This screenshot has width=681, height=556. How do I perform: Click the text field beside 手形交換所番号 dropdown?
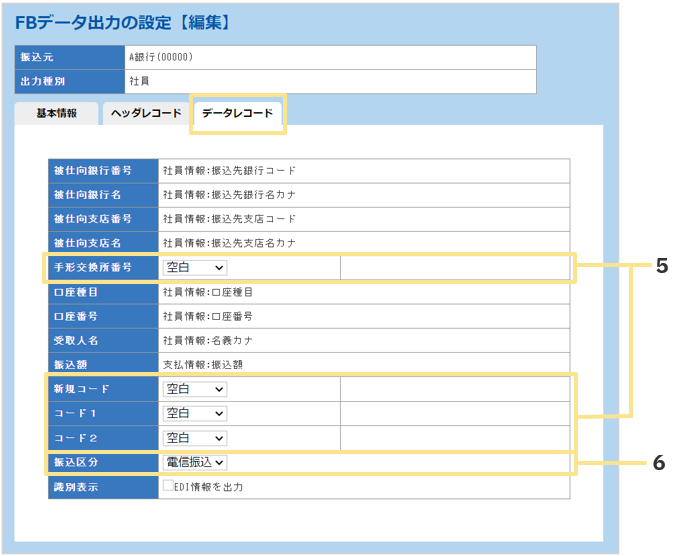pos(454,268)
